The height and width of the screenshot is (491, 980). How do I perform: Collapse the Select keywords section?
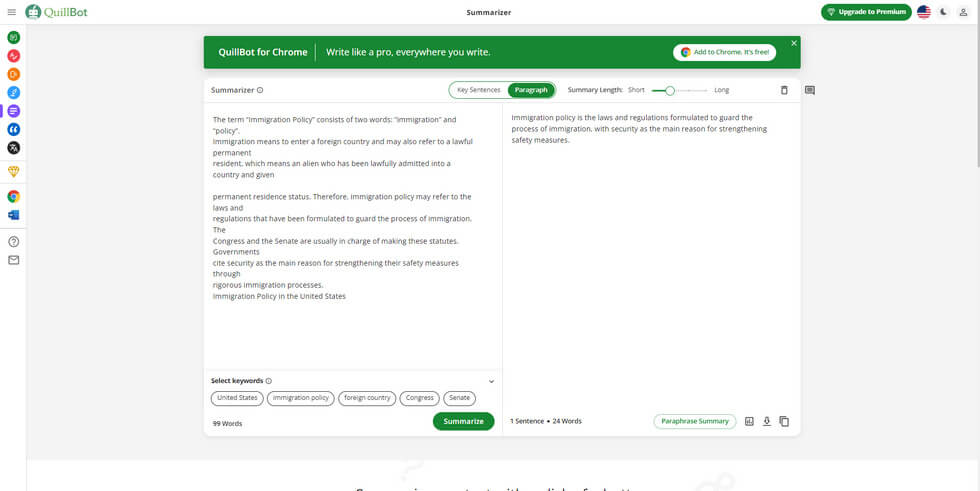click(x=491, y=381)
